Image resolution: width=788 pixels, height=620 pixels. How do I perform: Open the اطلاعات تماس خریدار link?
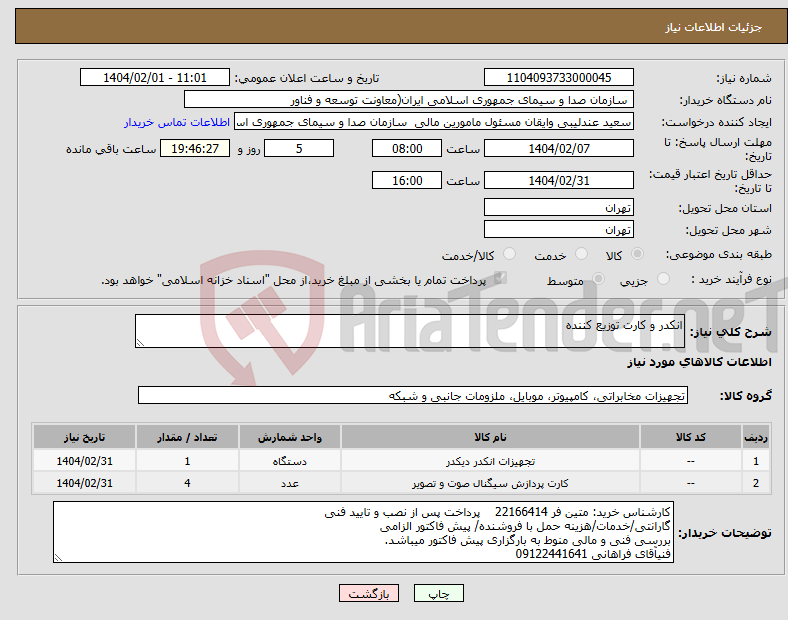coord(177,122)
